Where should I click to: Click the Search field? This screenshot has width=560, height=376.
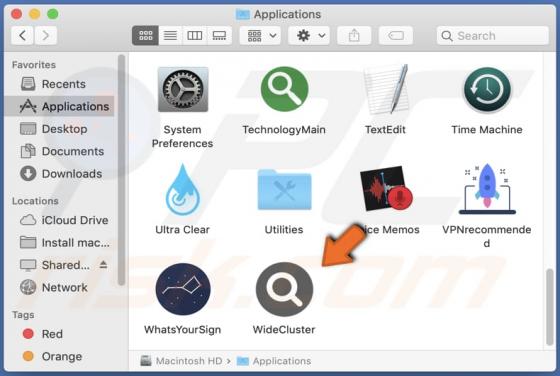[492, 35]
